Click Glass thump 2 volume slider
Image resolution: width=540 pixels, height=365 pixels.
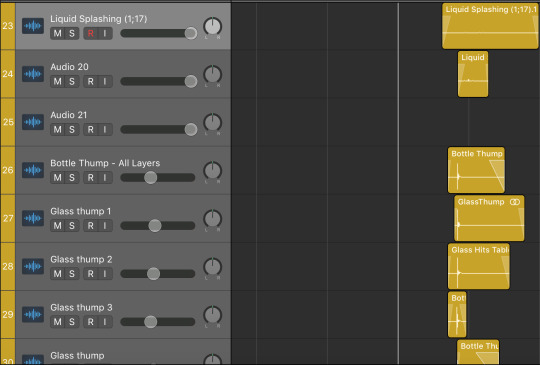coord(158,274)
